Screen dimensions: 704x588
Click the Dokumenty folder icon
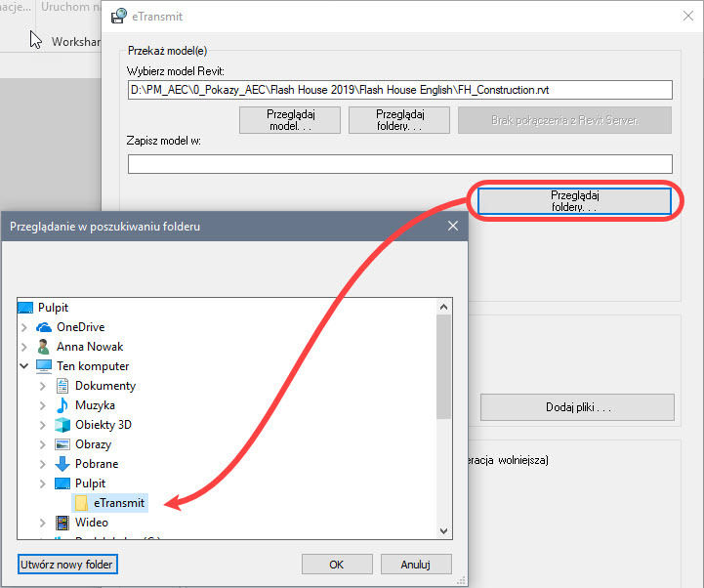click(62, 386)
